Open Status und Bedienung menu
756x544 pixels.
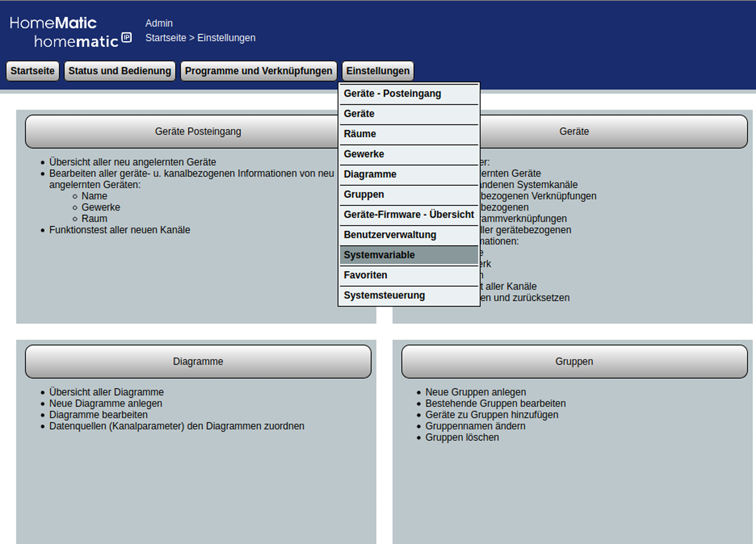point(120,71)
